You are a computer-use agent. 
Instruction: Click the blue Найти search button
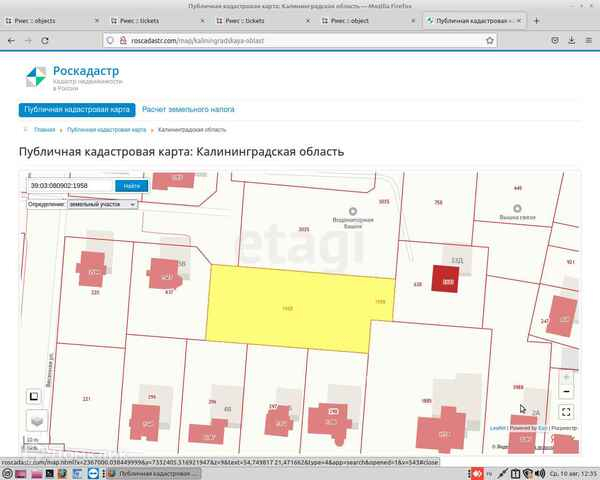(132, 186)
